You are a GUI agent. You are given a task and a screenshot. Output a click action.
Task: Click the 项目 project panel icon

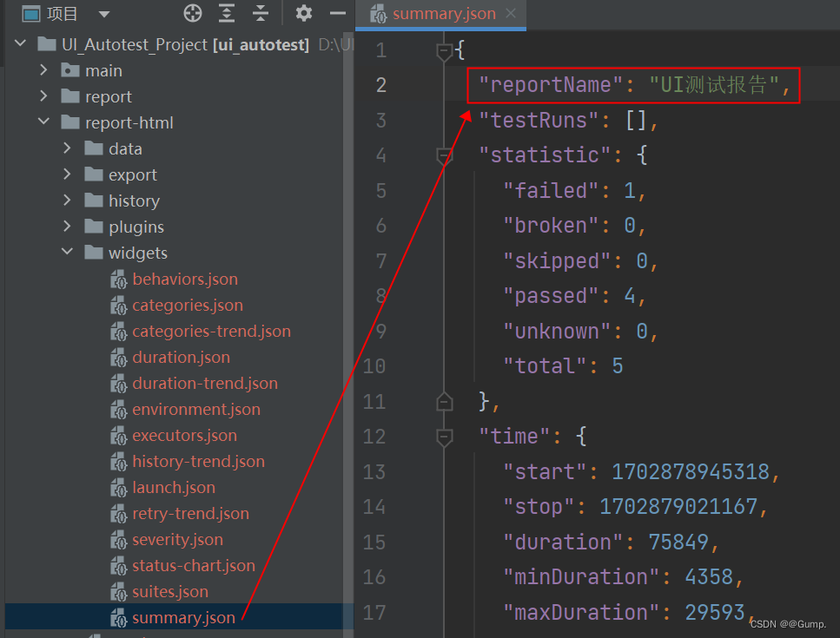(x=30, y=14)
